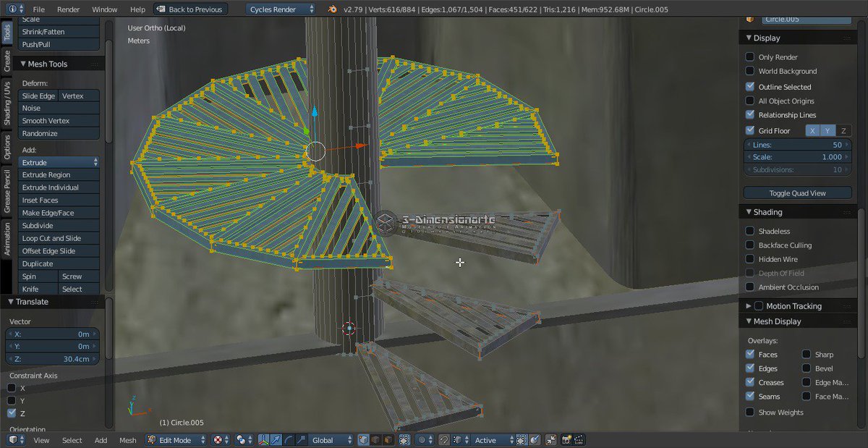Enable the Backface Culling checkbox
This screenshot has width=868, height=448.
750,245
